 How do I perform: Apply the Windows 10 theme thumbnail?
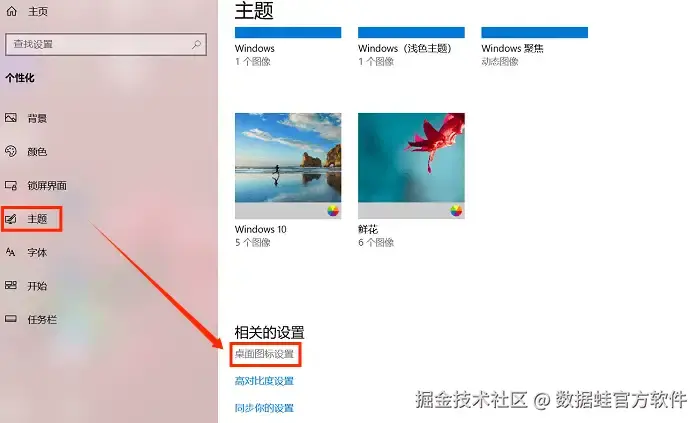click(x=288, y=166)
